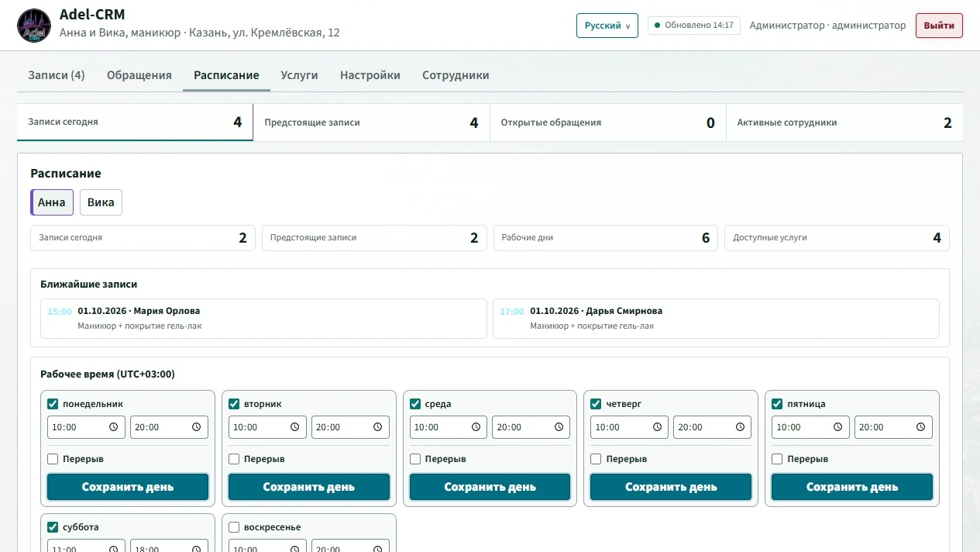This screenshot has width=980, height=552.
Task: Open clock picker for Tuesday start time
Action: pyautogui.click(x=294, y=427)
